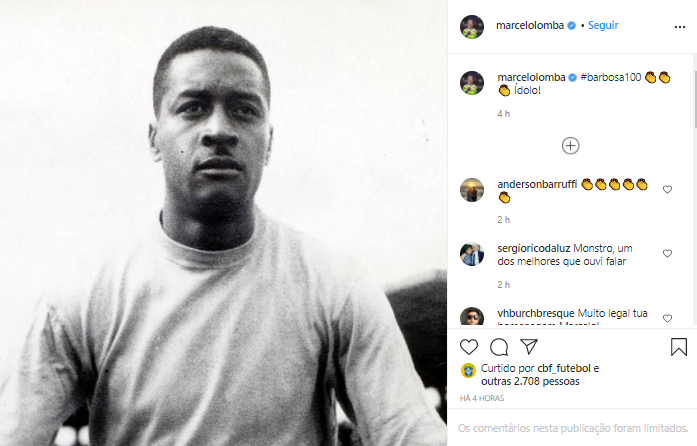Open the marcelolomba username in post header
This screenshot has height=446, width=697.
[x=530, y=26]
